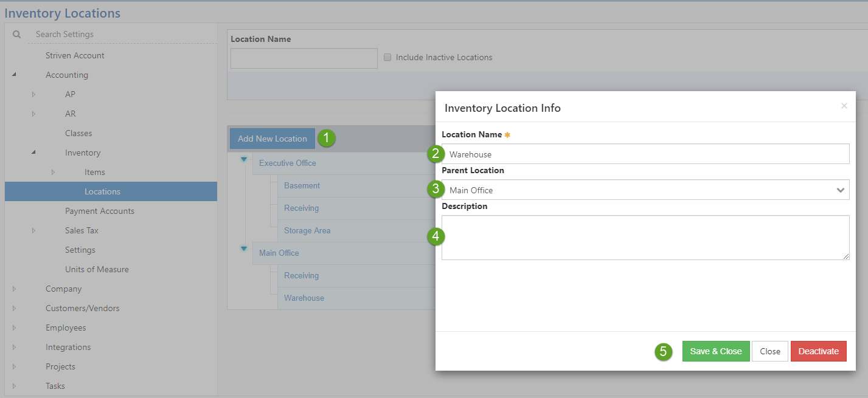Click the Save & Close button

pos(715,351)
